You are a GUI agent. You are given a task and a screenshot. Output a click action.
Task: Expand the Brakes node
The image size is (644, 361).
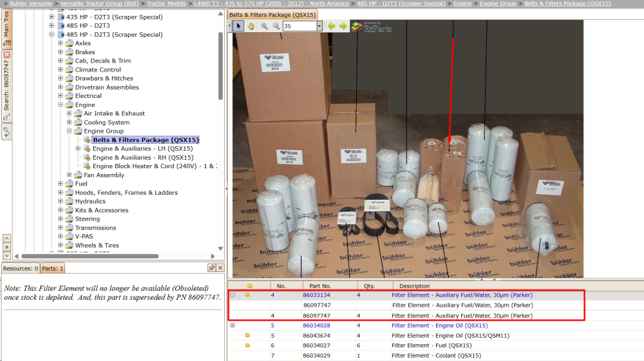(61, 52)
